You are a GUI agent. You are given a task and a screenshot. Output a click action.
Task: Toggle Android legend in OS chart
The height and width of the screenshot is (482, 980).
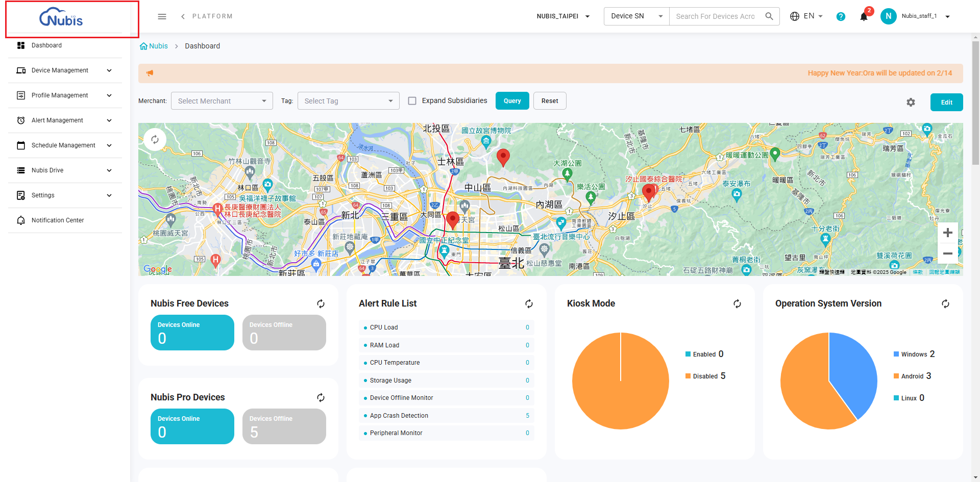tap(912, 376)
